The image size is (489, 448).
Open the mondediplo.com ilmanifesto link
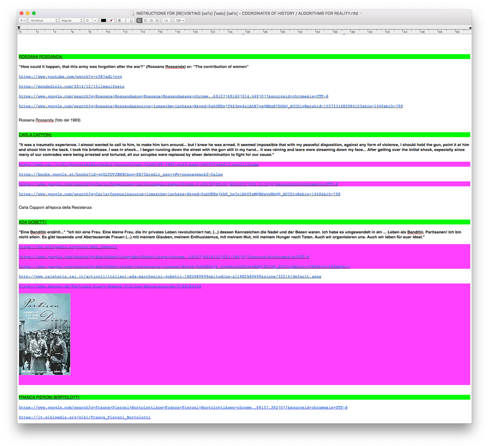pyautogui.click(x=72, y=87)
